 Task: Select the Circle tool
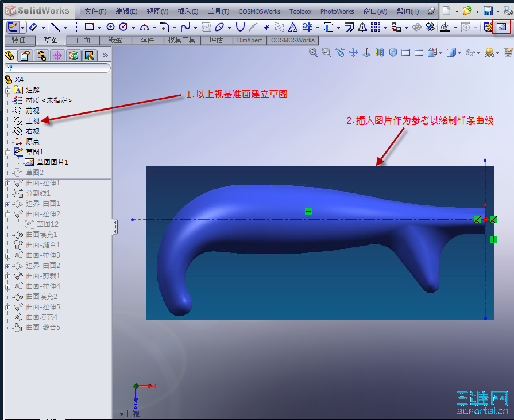click(123, 27)
